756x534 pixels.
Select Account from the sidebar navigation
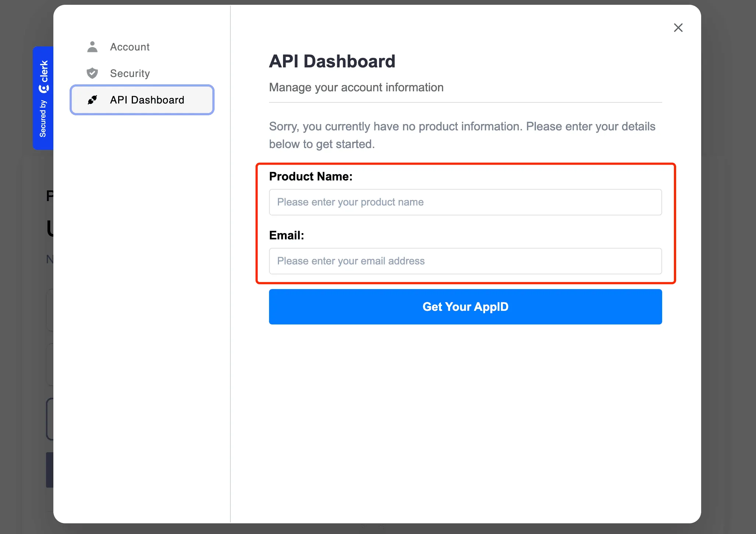(130, 47)
